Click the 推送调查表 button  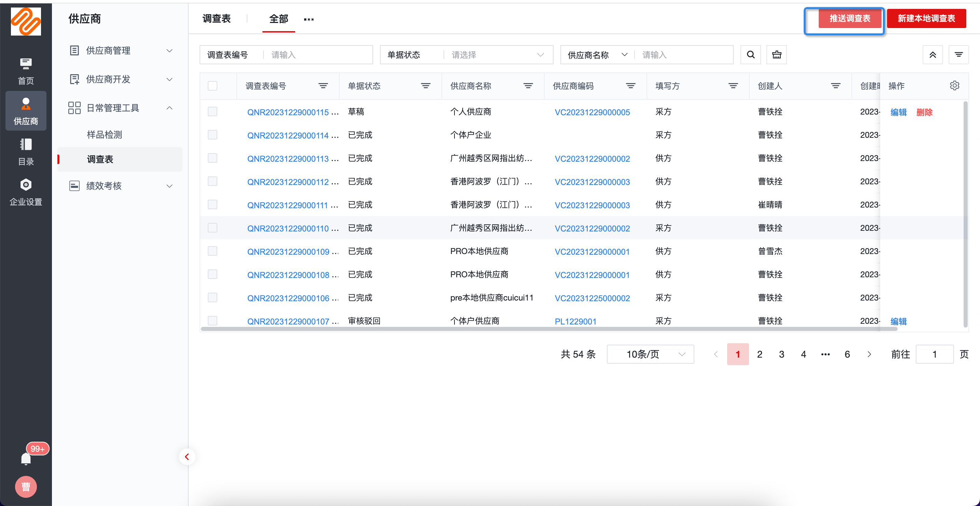point(849,18)
